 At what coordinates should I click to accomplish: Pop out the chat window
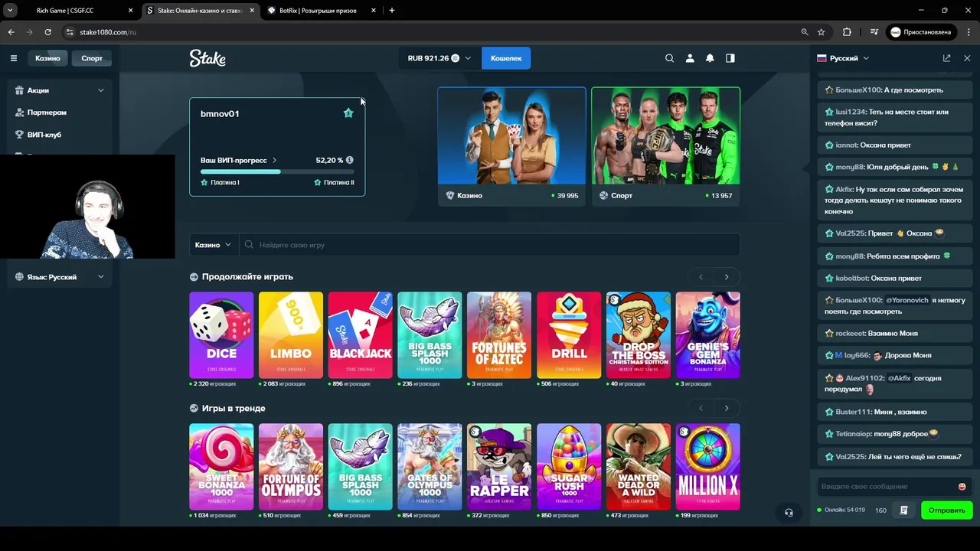pos(946,58)
